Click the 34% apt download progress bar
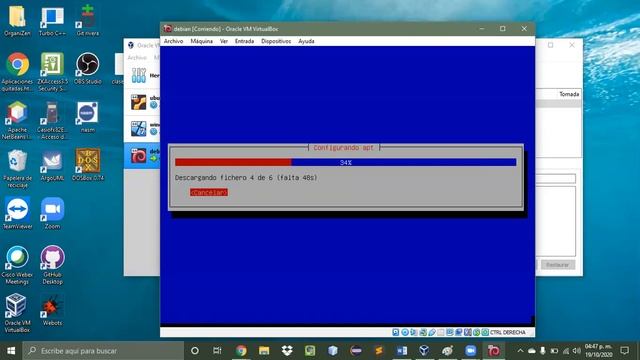 (x=345, y=162)
